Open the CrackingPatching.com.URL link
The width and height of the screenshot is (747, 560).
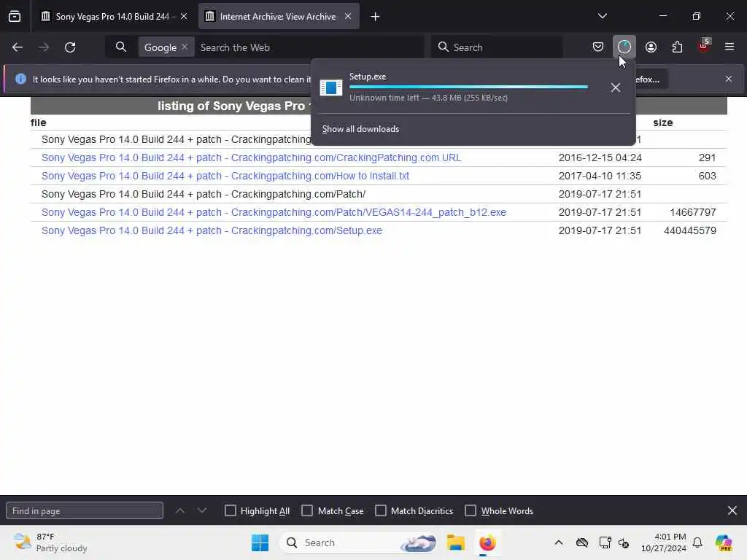pyautogui.click(x=251, y=157)
